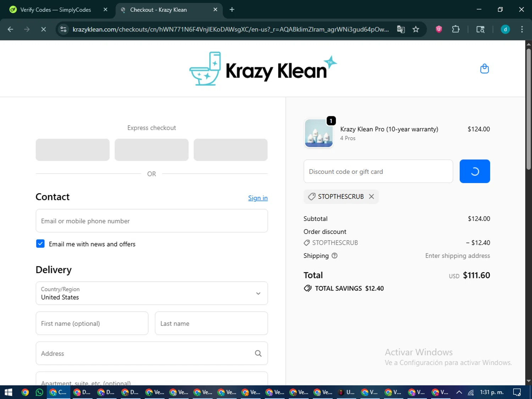Click the 4 Pros variant text
532x399 pixels.
coord(348,138)
